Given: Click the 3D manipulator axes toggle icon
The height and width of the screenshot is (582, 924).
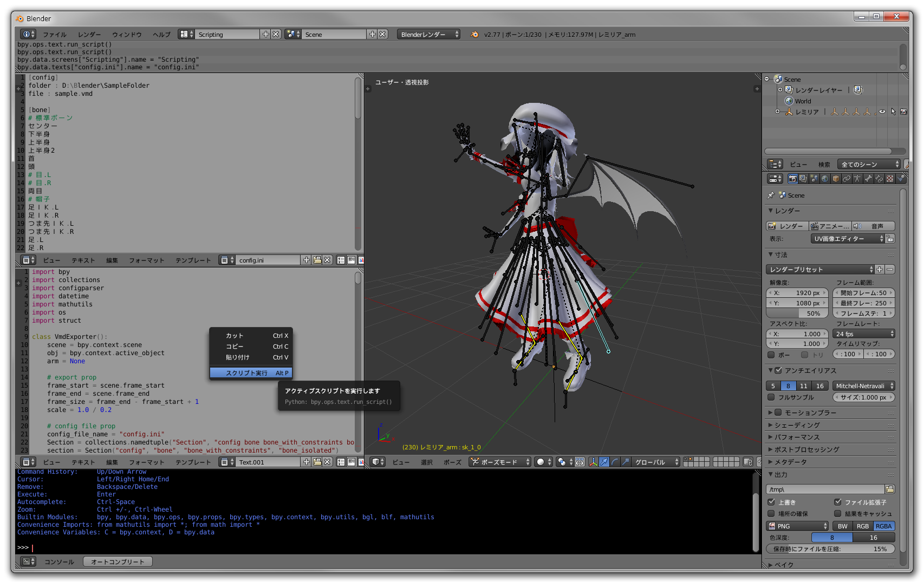Looking at the screenshot, I should point(593,462).
